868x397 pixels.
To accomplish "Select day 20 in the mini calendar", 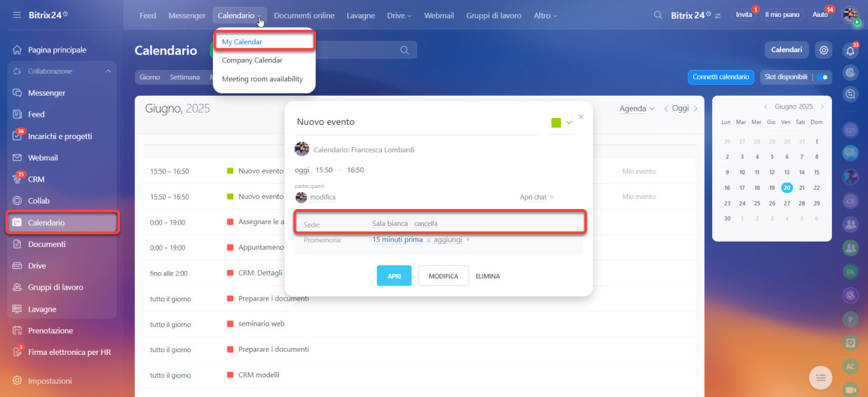I will click(787, 188).
